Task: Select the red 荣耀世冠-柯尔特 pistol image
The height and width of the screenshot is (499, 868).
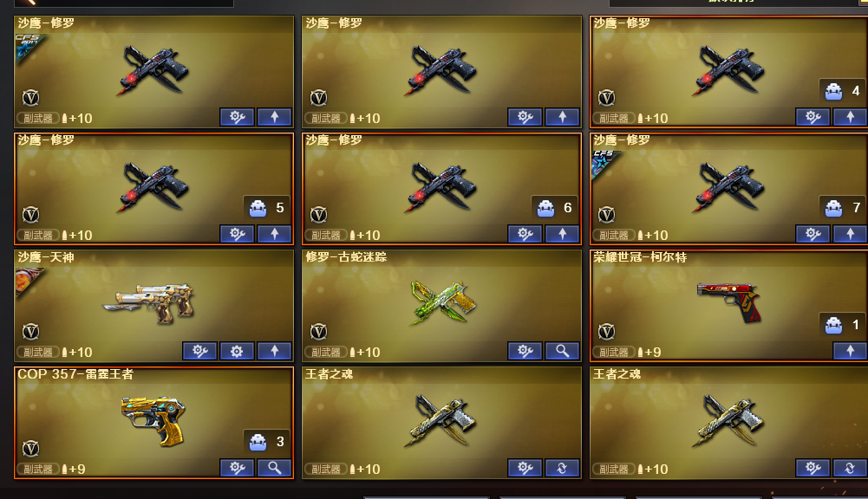Action: (729, 301)
